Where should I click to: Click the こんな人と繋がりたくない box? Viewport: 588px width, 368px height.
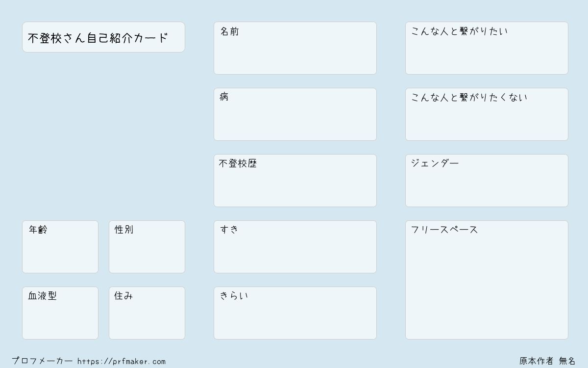pyautogui.click(x=487, y=114)
